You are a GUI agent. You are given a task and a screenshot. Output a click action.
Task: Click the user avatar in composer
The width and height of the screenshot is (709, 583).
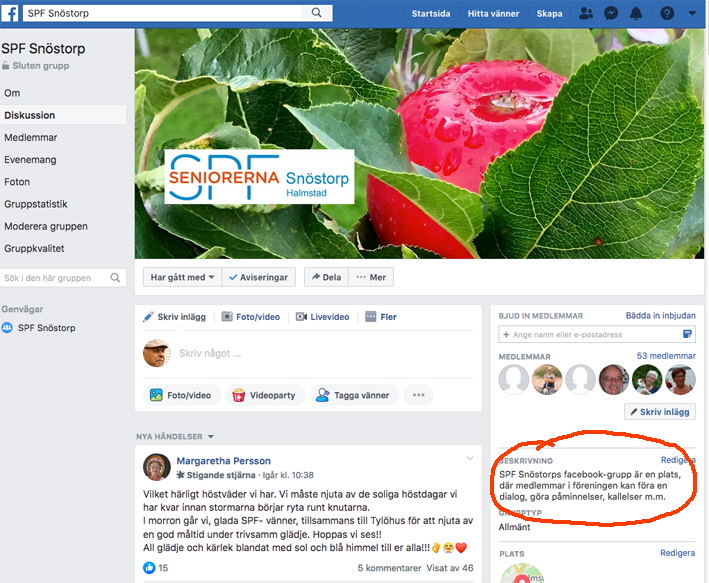click(x=157, y=353)
